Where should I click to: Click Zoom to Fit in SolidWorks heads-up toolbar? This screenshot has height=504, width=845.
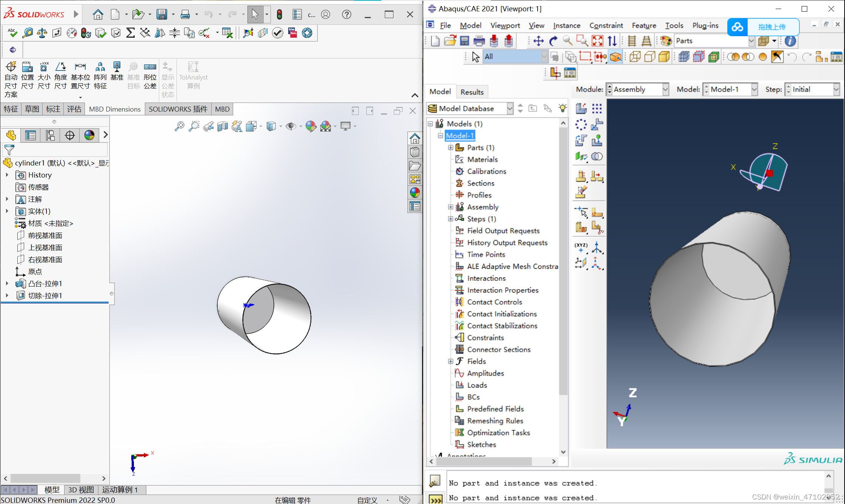click(180, 126)
